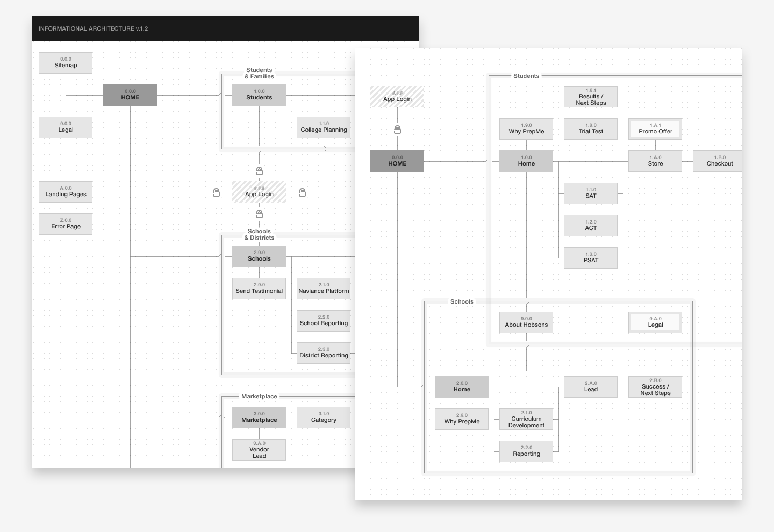Select the striped App Login node on the front page
Image resolution: width=774 pixels, height=532 pixels.
coord(259,192)
